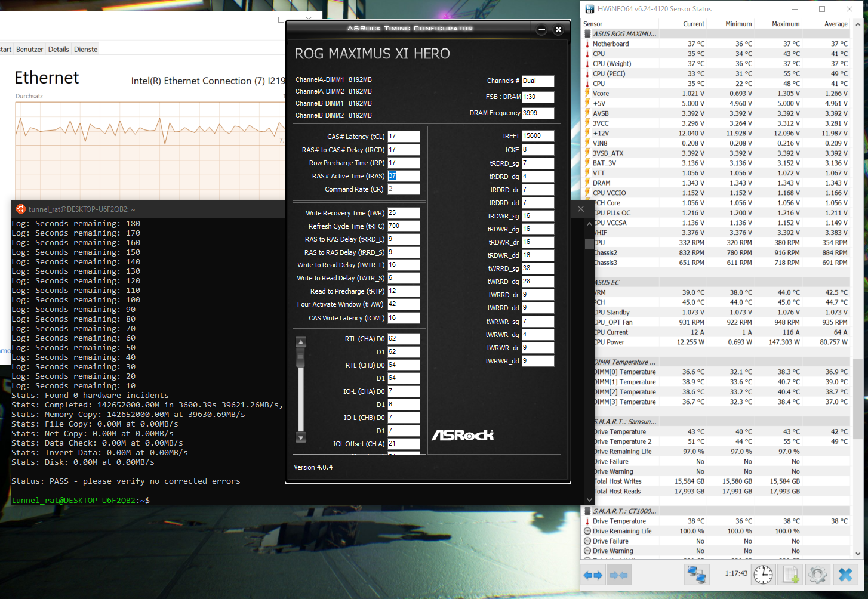Select ASUS ROG MAXIMU... sensor group header
This screenshot has width=868, height=599.
[716, 34]
